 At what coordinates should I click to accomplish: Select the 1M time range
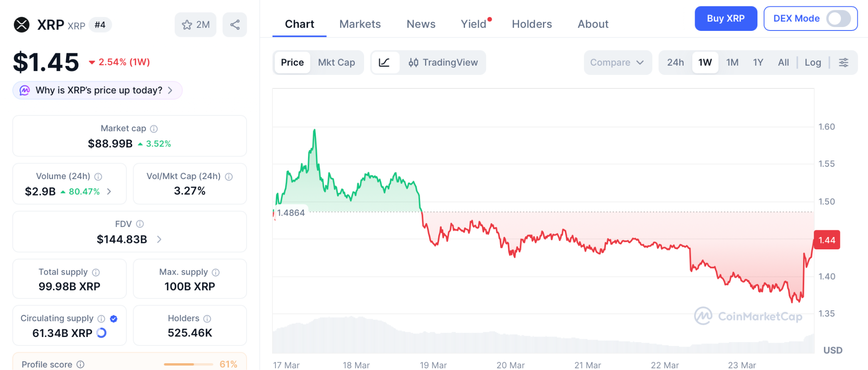click(x=732, y=62)
